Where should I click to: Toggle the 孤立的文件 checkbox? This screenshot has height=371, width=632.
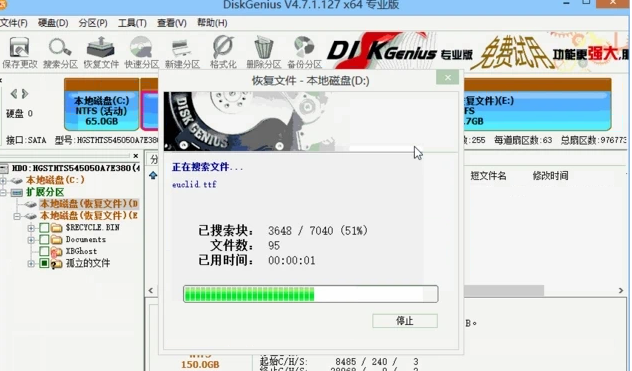(44, 263)
